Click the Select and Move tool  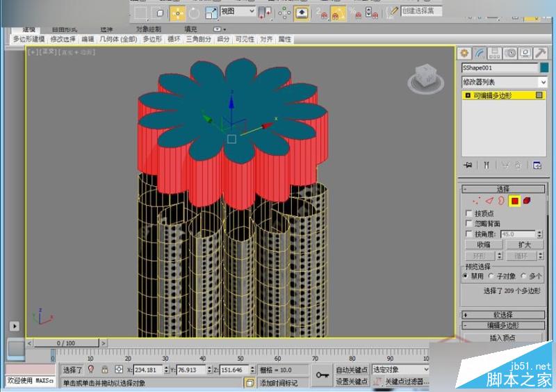[x=177, y=12]
